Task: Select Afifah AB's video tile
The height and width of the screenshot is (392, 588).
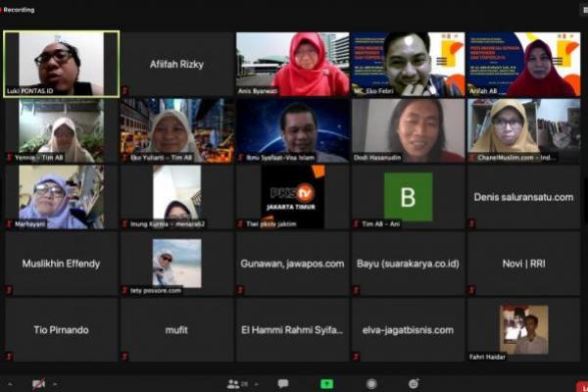Action: click(x=524, y=64)
